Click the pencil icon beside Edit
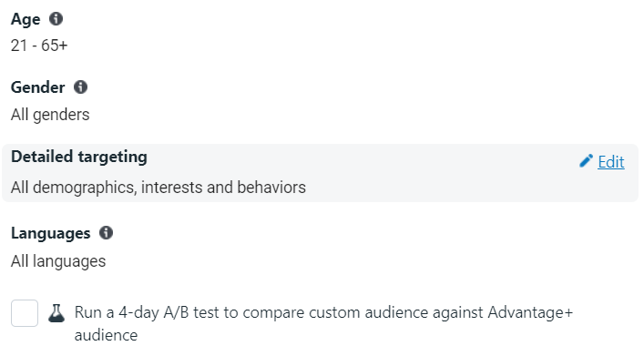Screen dimensions: 644x356 (586, 161)
